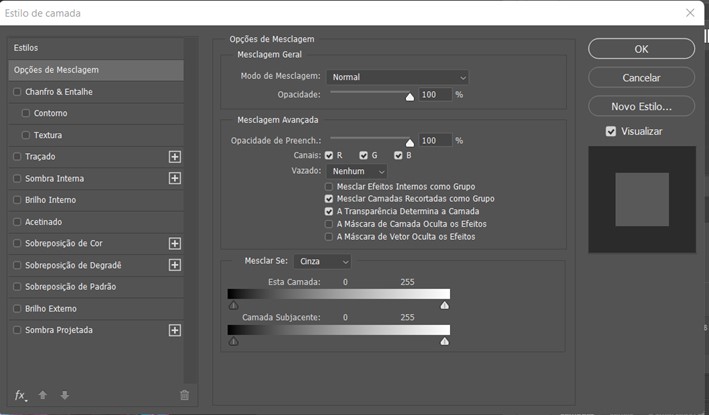Expand the Vazado dropdown

click(357, 171)
